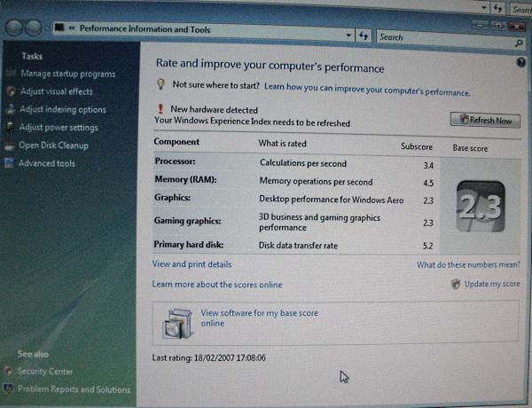
Task: Open Adjust indexing options task
Action: tap(63, 109)
